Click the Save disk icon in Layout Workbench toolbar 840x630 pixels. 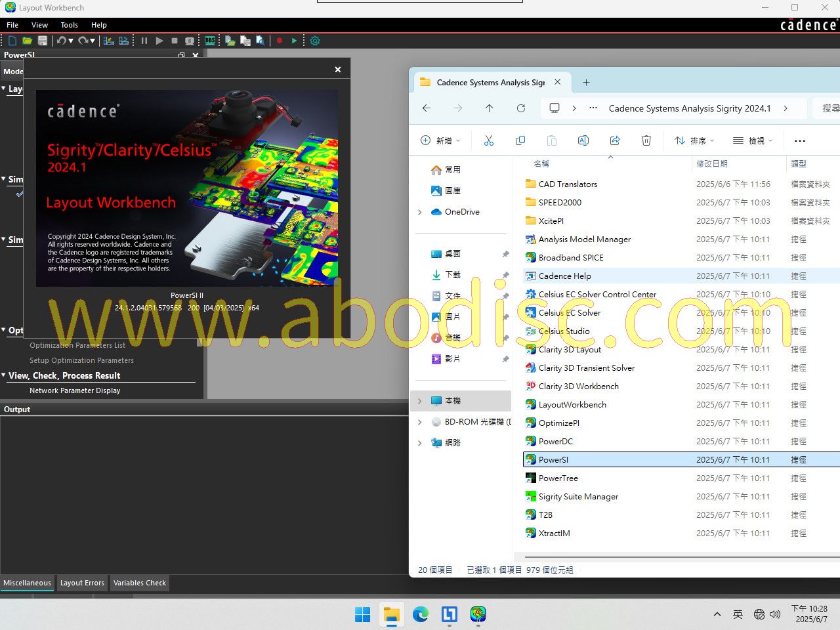43,41
